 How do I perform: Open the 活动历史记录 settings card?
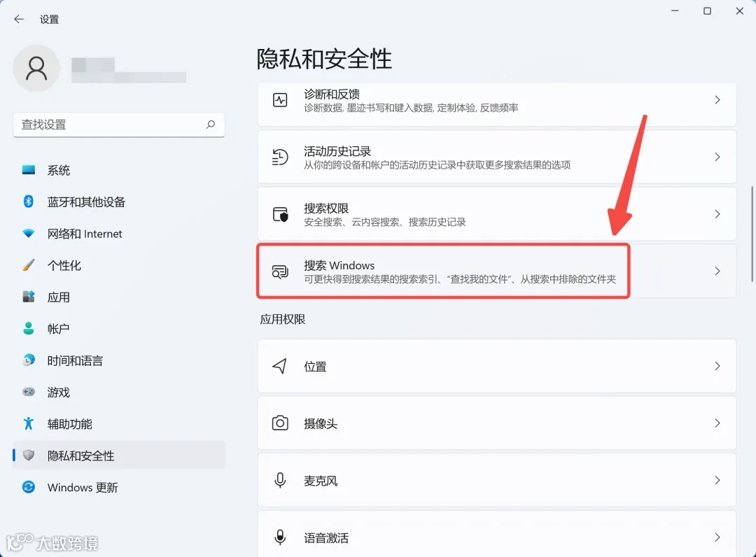pyautogui.click(x=497, y=157)
